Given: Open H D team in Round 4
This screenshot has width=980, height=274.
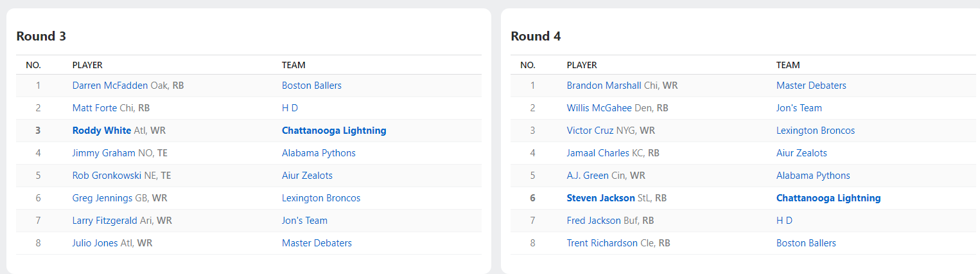Looking at the screenshot, I should click(784, 221).
